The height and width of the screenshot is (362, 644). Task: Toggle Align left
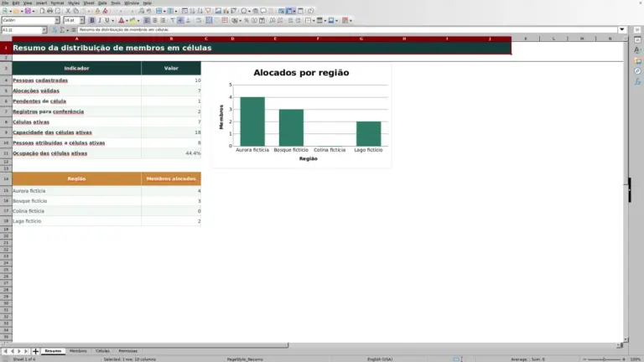pyautogui.click(x=147, y=20)
